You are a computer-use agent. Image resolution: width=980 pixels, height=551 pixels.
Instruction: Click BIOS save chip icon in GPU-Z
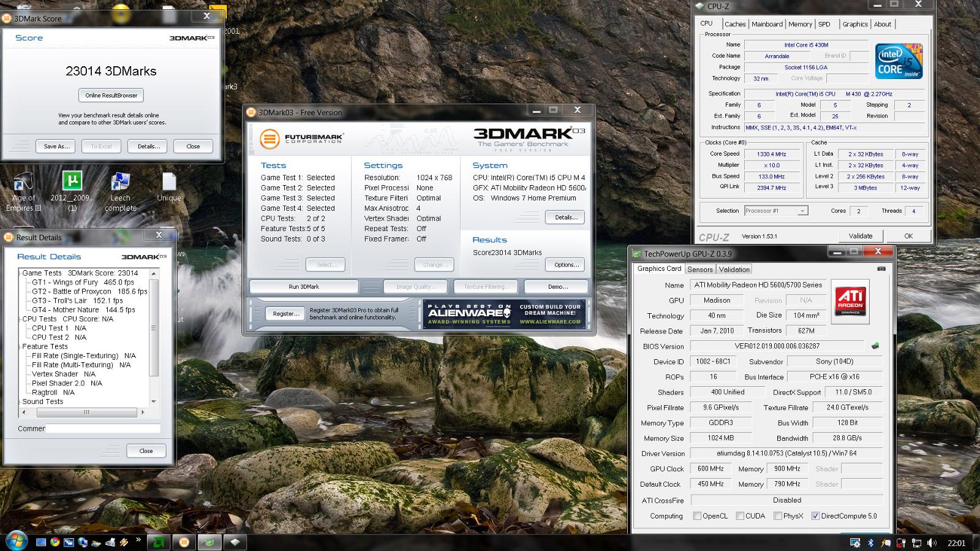[875, 346]
